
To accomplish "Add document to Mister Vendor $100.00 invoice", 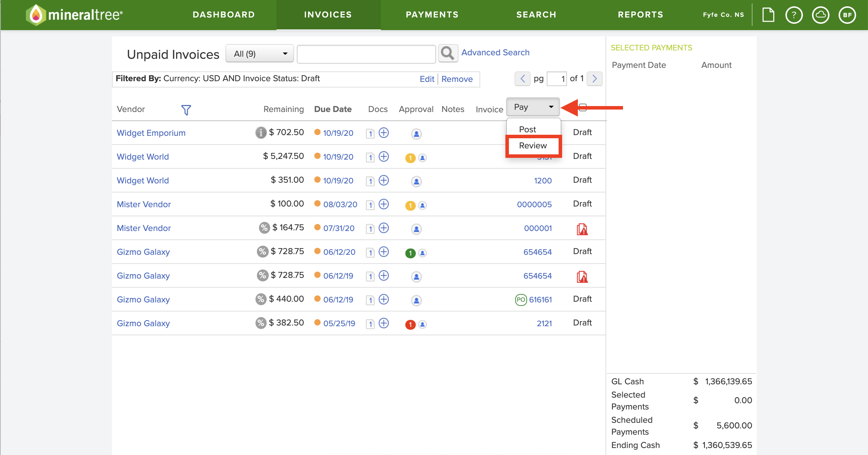I will (x=384, y=204).
